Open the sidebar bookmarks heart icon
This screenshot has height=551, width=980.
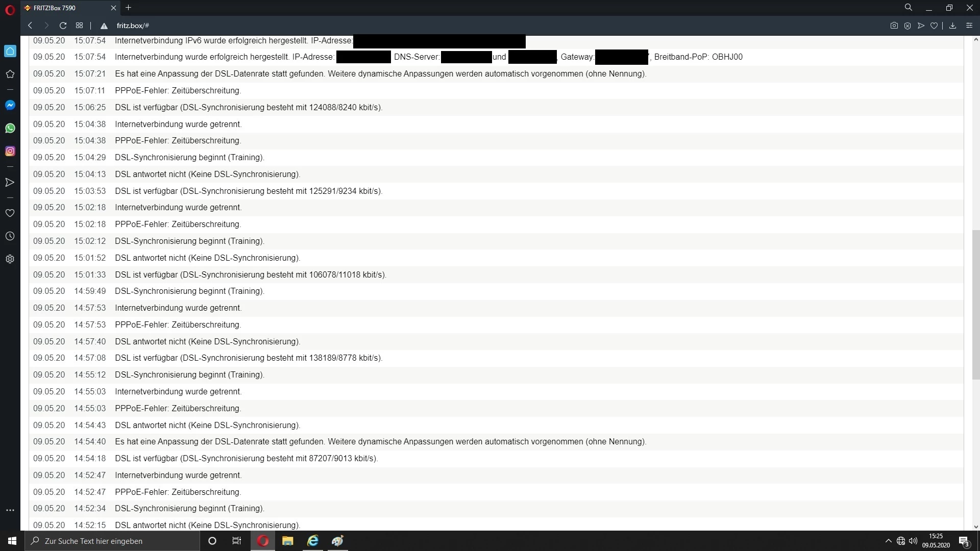point(10,213)
